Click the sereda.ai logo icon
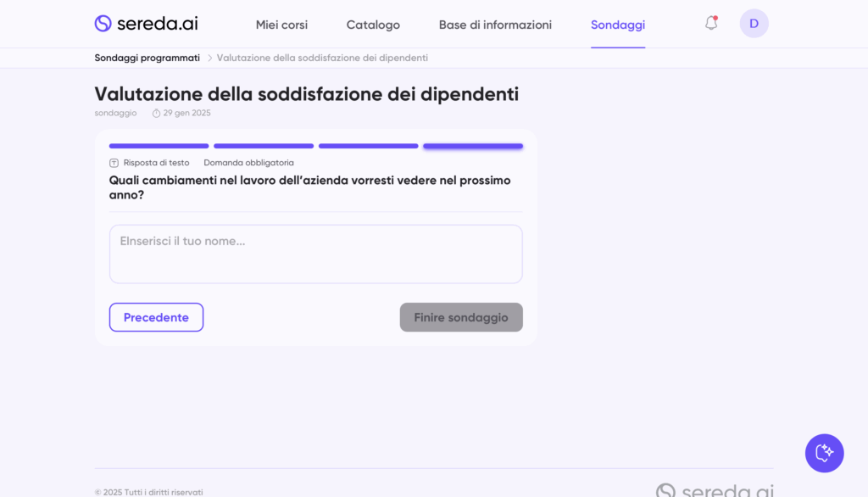This screenshot has height=497, width=868. point(103,24)
